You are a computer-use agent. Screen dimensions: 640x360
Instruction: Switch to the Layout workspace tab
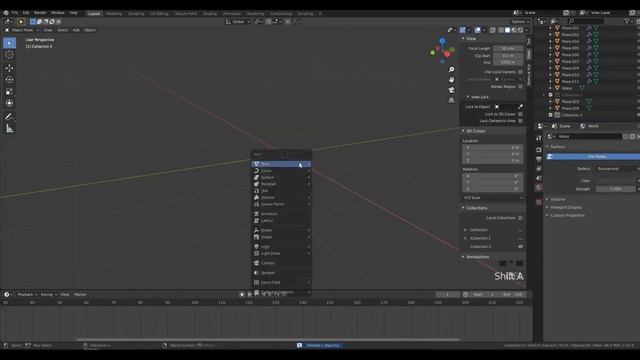point(94,13)
